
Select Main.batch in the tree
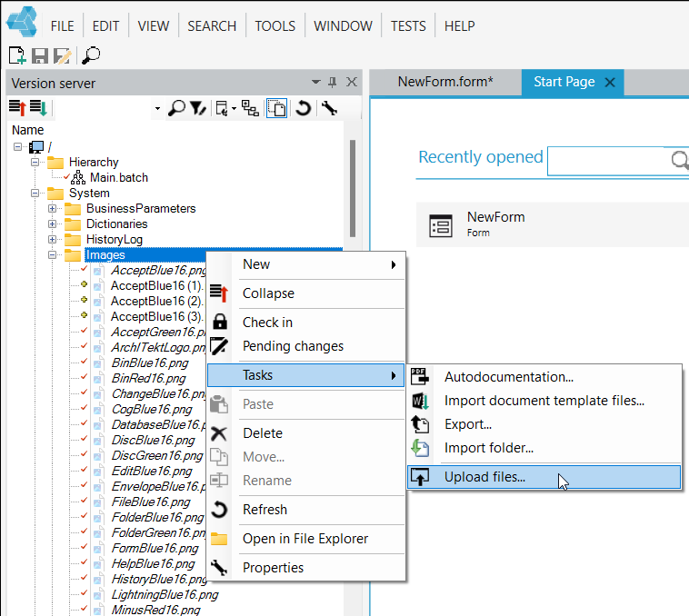(119, 177)
